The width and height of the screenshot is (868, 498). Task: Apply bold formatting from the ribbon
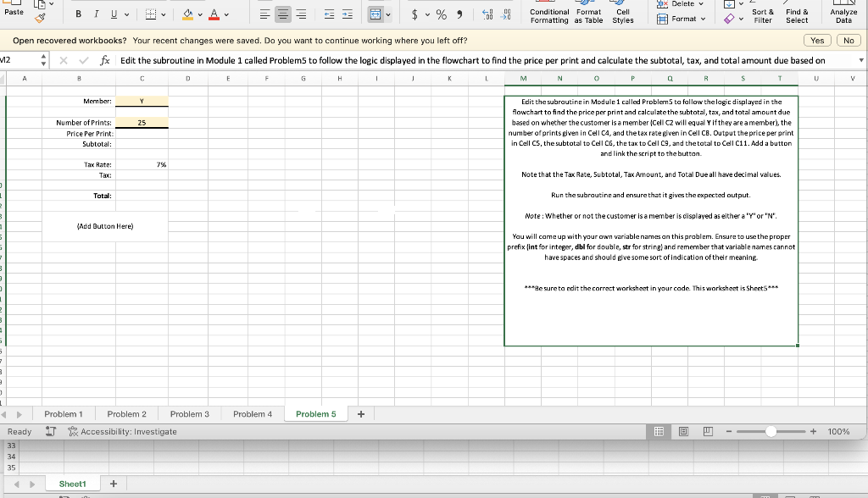(x=77, y=14)
